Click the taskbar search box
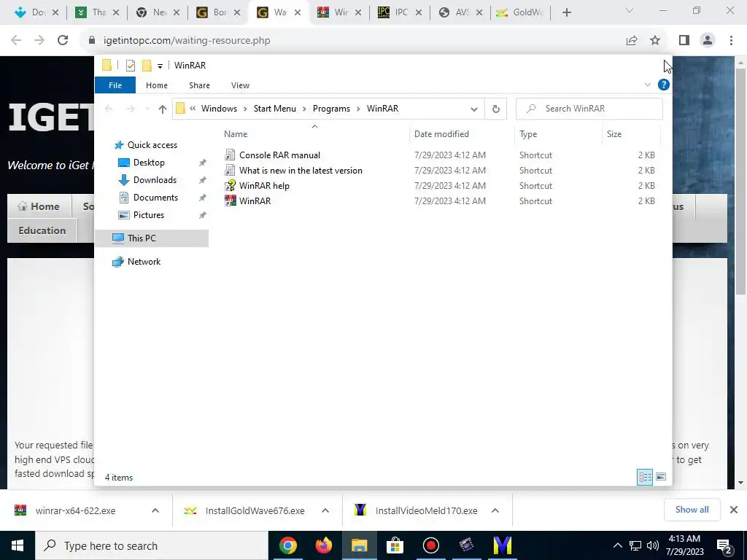Screen dimensions: 747x560 pos(152,545)
